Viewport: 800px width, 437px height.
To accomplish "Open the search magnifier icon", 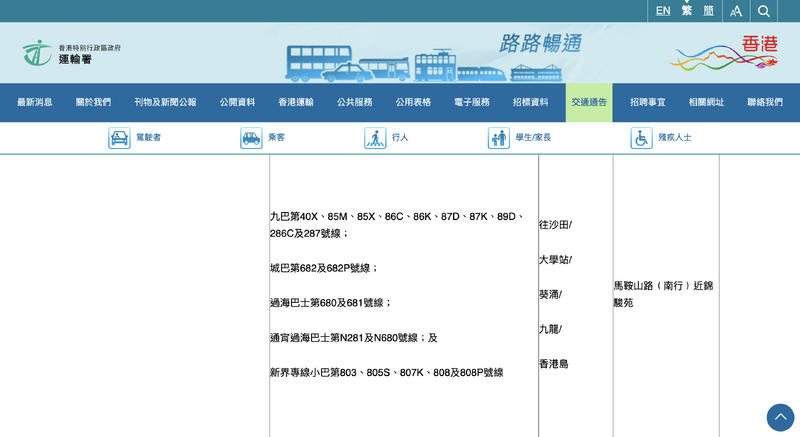I will 764,11.
